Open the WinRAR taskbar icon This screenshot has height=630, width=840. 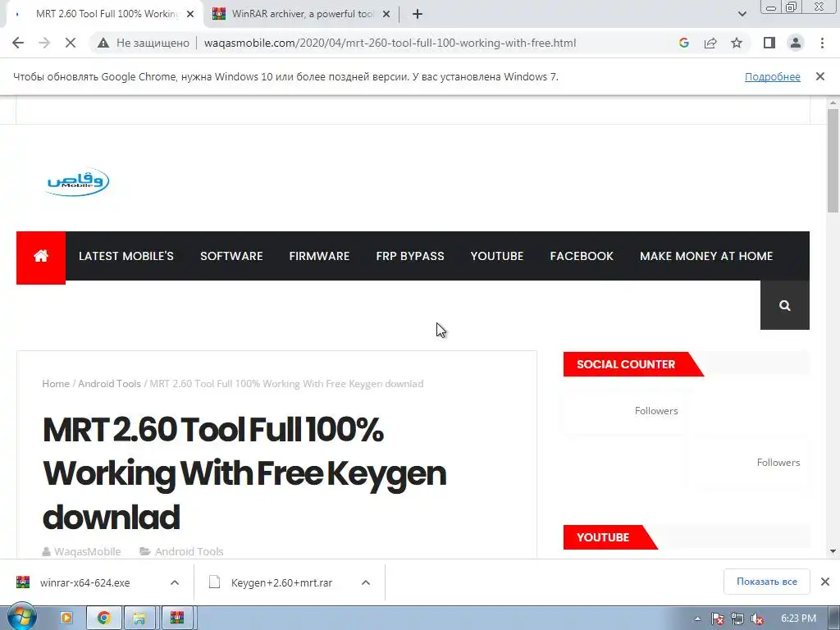tap(177, 619)
